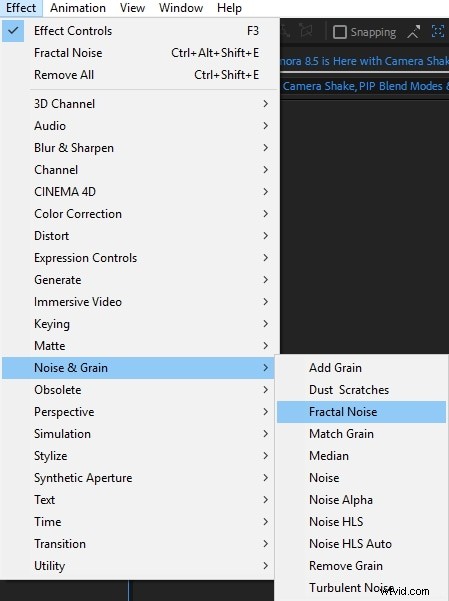Open the Animation menu

tap(78, 8)
